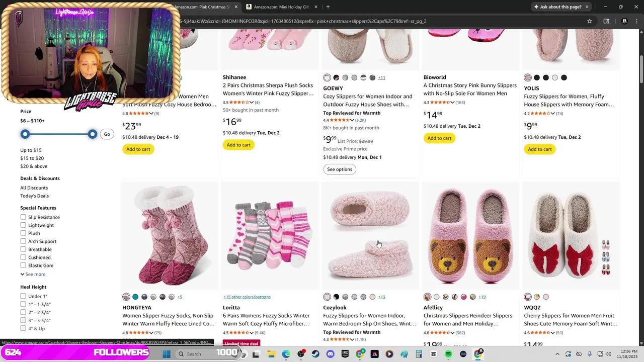Switch to the Mini Holiday Gift tab
The height and width of the screenshot is (362, 644).
[x=281, y=7]
